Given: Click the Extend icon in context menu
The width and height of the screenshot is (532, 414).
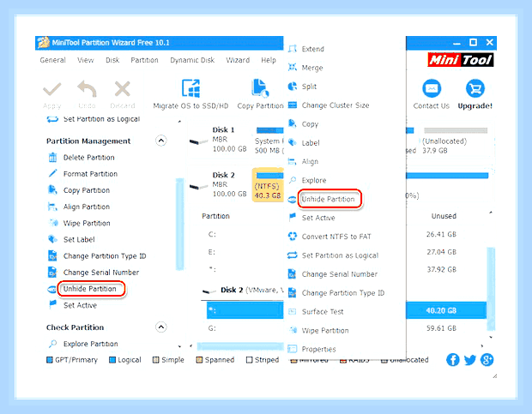Looking at the screenshot, I should click(293, 49).
